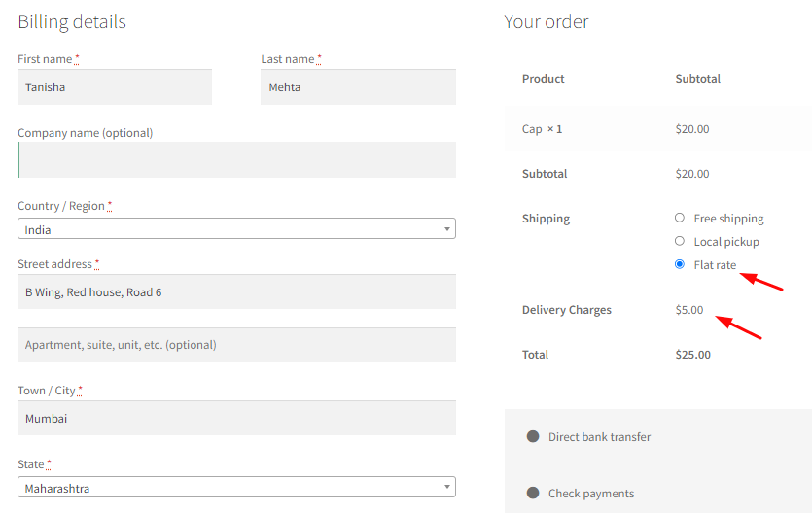Click the Check payments label

point(591,494)
